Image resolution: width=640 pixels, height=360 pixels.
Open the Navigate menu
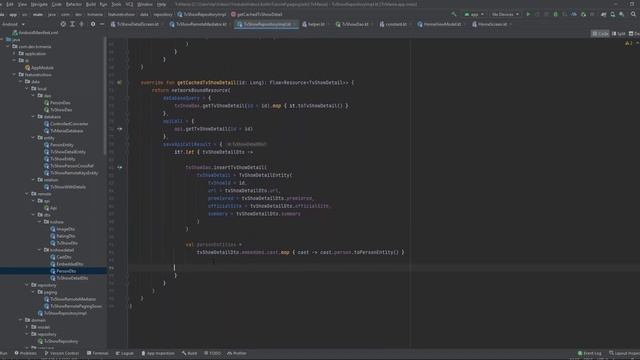[x=39, y=4]
